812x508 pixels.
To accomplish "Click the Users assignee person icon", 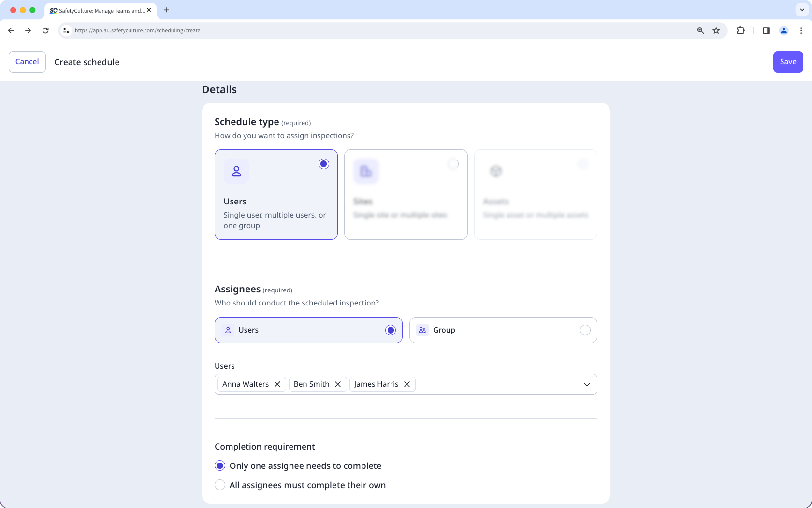I will [228, 330].
